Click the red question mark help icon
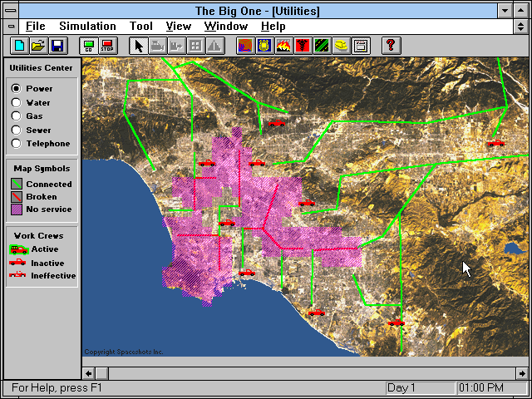Viewport: 532px width, 399px height. pos(390,45)
